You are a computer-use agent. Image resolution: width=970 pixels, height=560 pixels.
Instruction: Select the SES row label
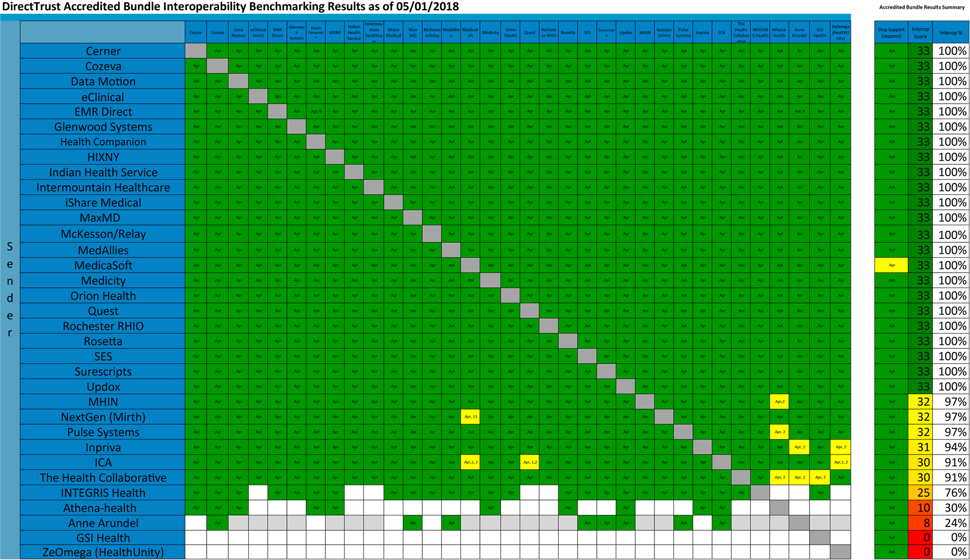(x=103, y=356)
